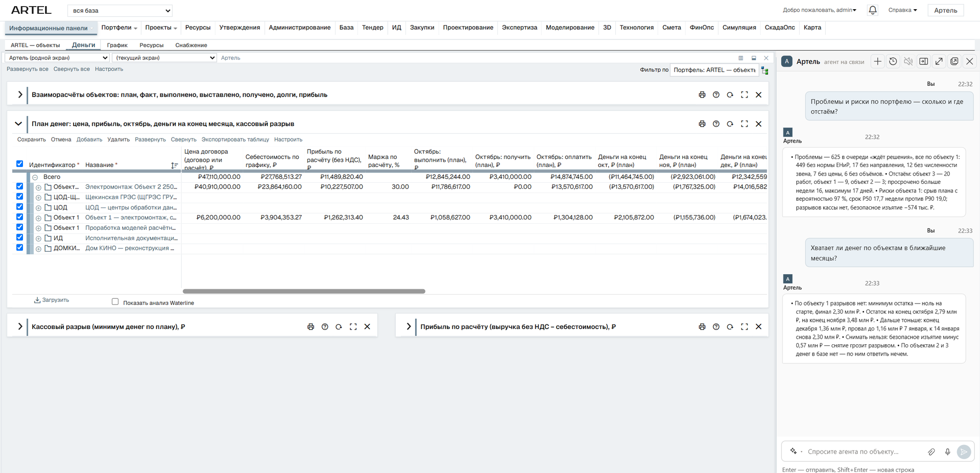Toggle the select-all checkbox in table header
The height and width of the screenshot is (473, 980).
[x=19, y=164]
